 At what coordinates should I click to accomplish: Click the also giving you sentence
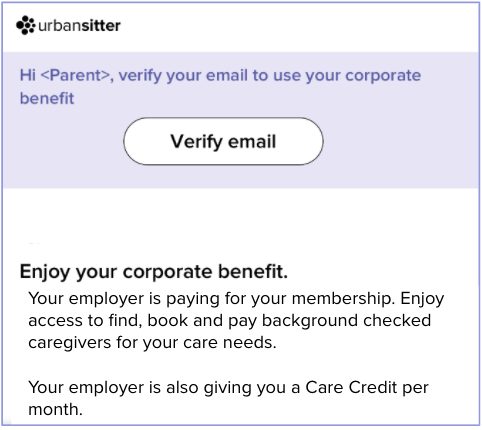(x=228, y=398)
